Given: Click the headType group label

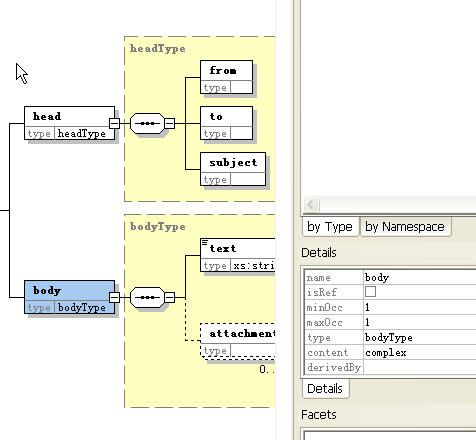Looking at the screenshot, I should click(158, 49).
